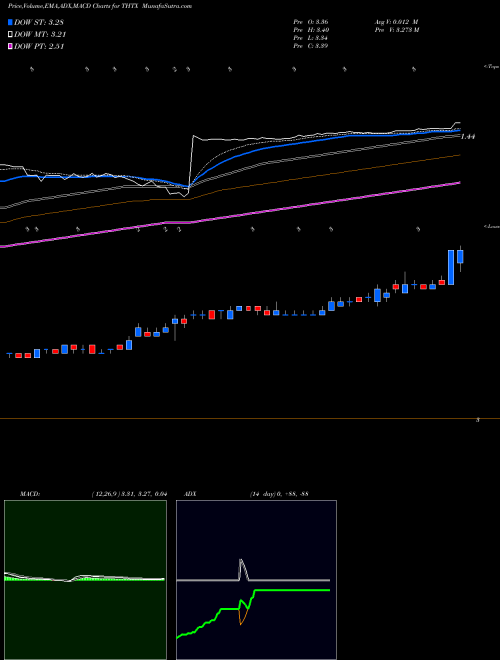Click the last candlestick on the chart
This screenshot has width=500, height=660.
pyautogui.click(x=460, y=257)
